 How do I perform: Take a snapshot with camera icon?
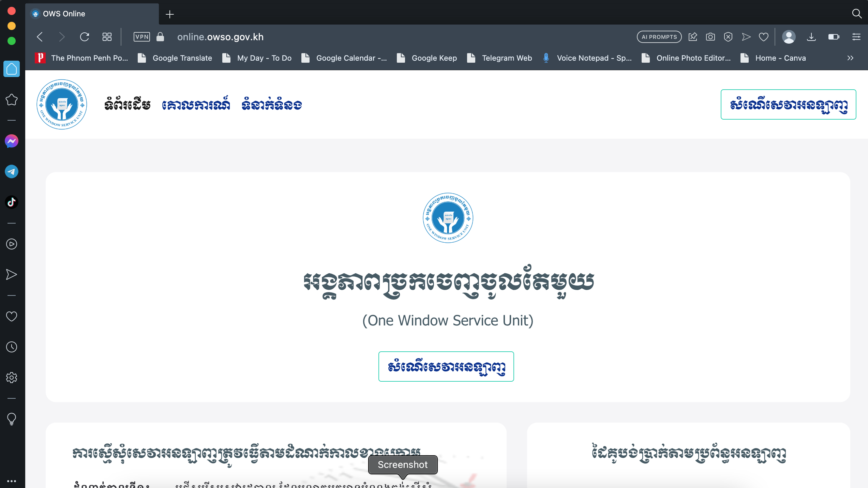(x=710, y=37)
